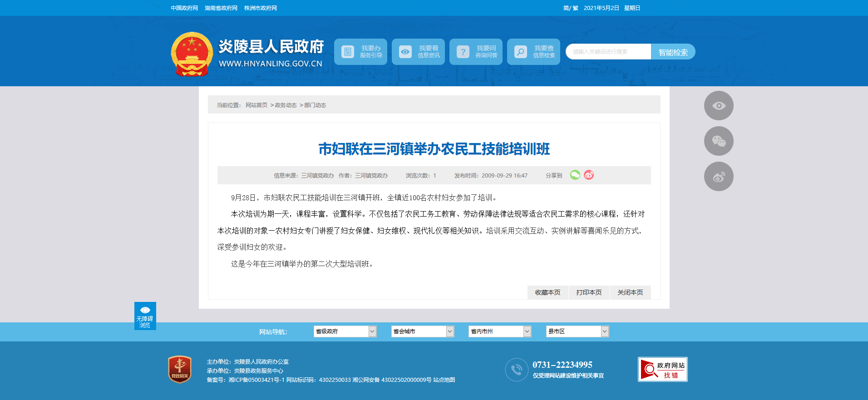The height and width of the screenshot is (400, 868).
Task: Click the 打印本页 button
Action: 589,292
